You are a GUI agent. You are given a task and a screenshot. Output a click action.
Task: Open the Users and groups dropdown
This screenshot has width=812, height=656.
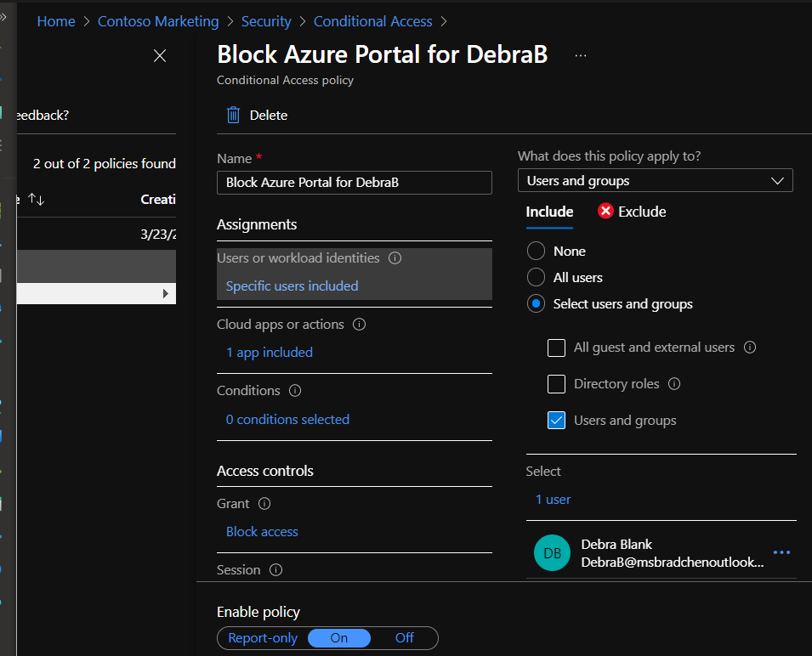(x=655, y=181)
